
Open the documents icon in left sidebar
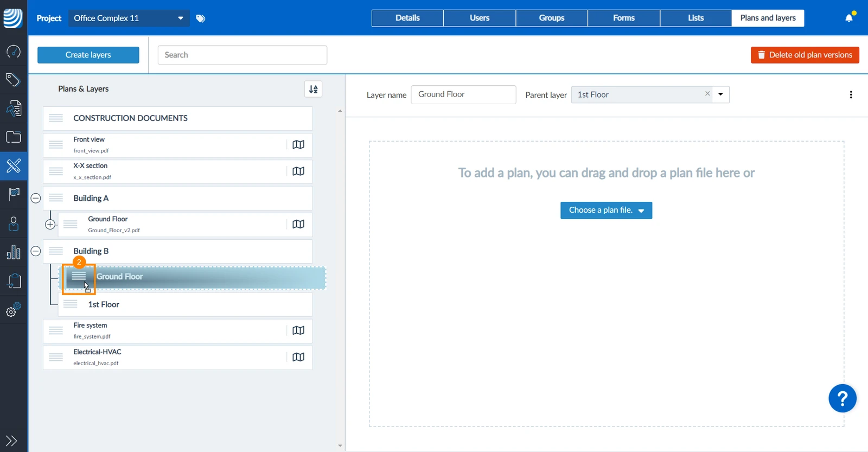pos(14,109)
